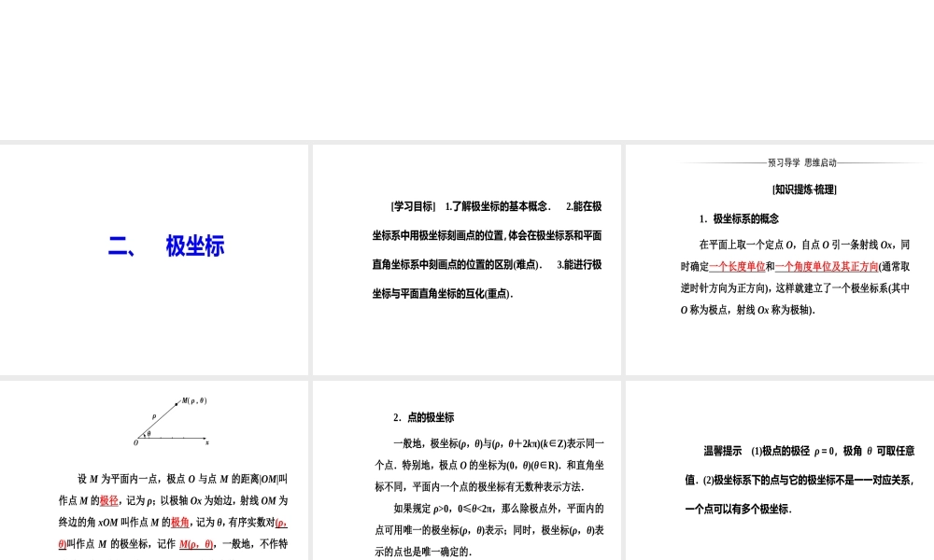The height and width of the screenshot is (560, 934).
Task: Open the 一个长度单位 underlined link
Action: (736, 266)
